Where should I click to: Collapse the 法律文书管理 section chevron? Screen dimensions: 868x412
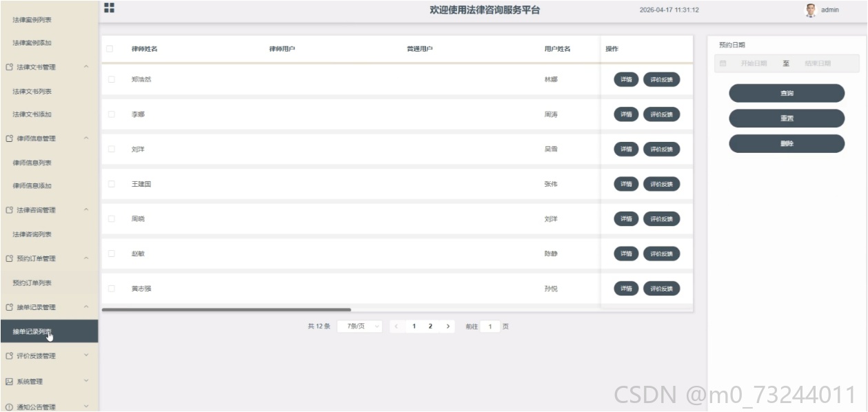[x=86, y=67]
